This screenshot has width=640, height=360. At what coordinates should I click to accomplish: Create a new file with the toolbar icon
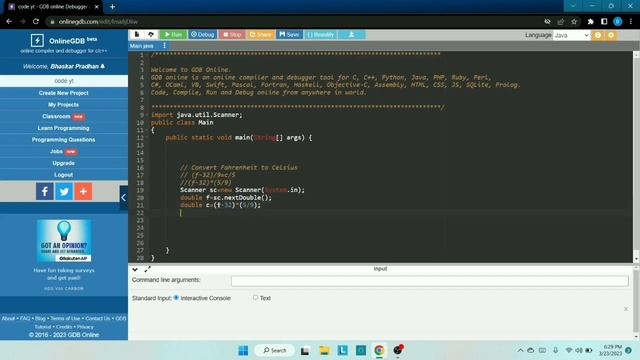pyautogui.click(x=137, y=35)
